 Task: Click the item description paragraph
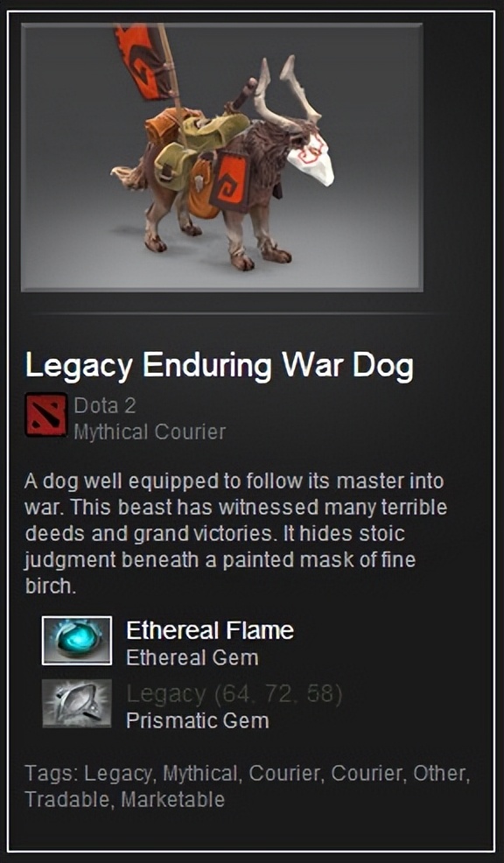point(235,534)
